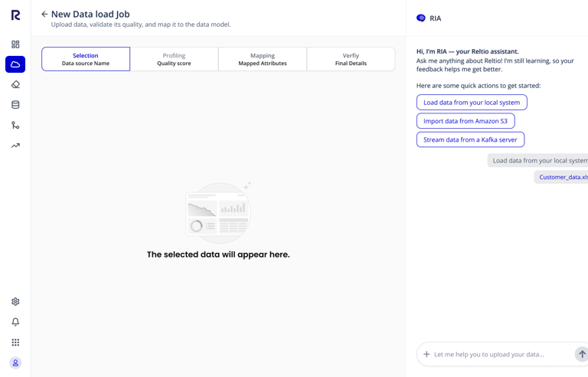Viewport: 588px width, 377px height.
Task: Click the Reltio logo icon
Action: [x=15, y=15]
